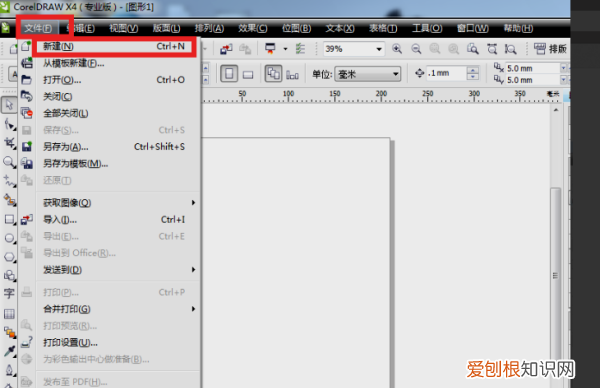The width and height of the screenshot is (600, 388).
Task: Toggle the apply layout to all pages button
Action: (273, 73)
